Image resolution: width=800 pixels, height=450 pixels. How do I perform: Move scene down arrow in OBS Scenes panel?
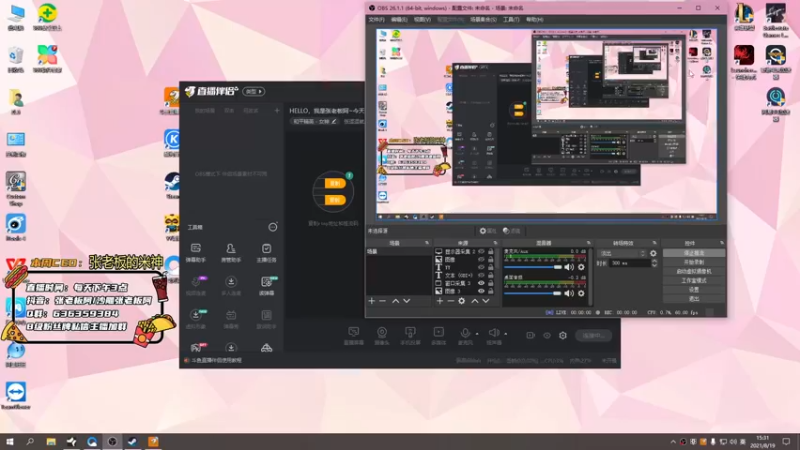407,301
